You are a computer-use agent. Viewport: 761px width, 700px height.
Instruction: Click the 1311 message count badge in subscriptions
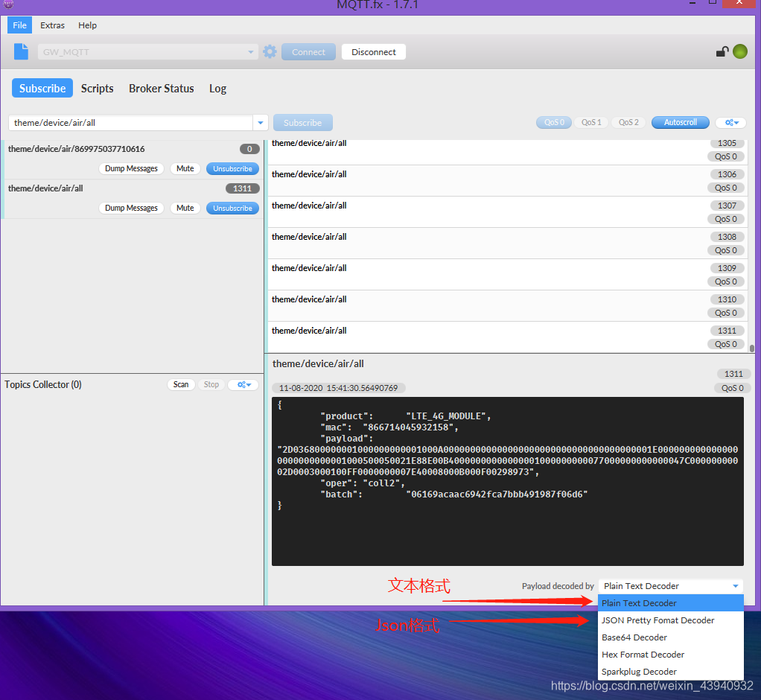[242, 188]
